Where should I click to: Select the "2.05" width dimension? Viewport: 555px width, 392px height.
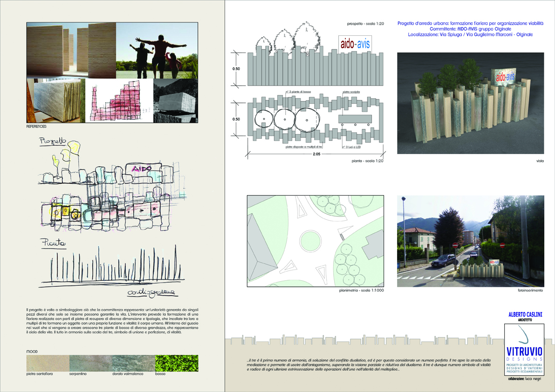[x=316, y=154]
